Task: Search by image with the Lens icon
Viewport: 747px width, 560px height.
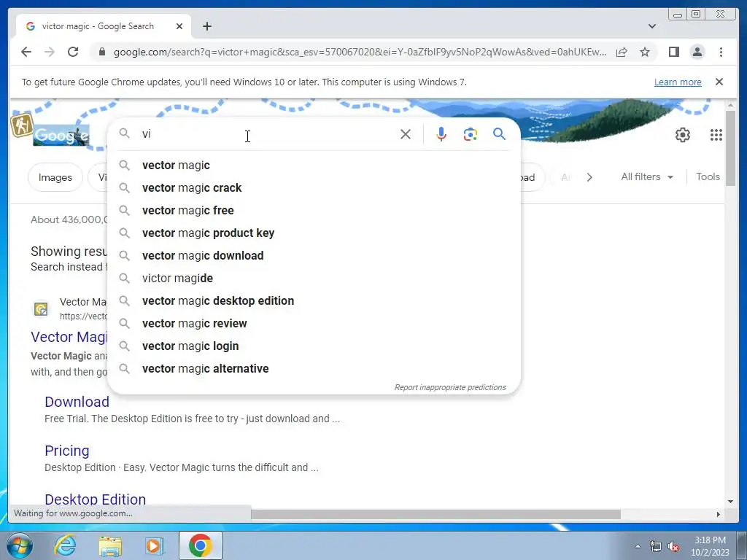Action: click(x=471, y=134)
